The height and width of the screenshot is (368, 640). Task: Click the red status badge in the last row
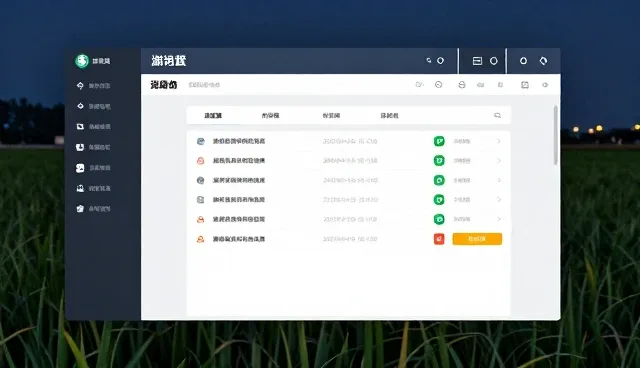pyautogui.click(x=439, y=239)
